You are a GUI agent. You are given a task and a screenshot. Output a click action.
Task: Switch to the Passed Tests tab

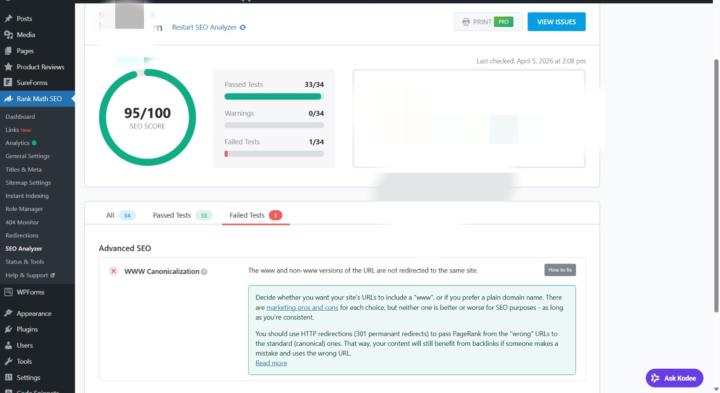pyautogui.click(x=182, y=215)
